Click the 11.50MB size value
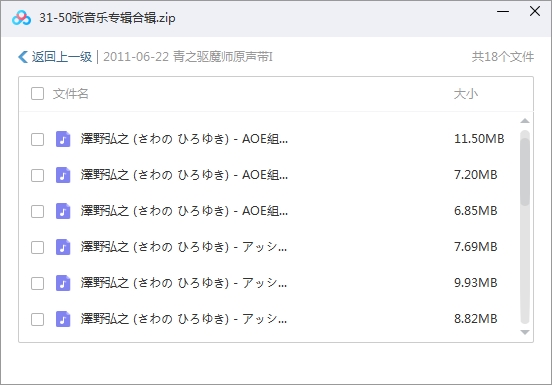The width and height of the screenshot is (552, 385). click(x=479, y=139)
